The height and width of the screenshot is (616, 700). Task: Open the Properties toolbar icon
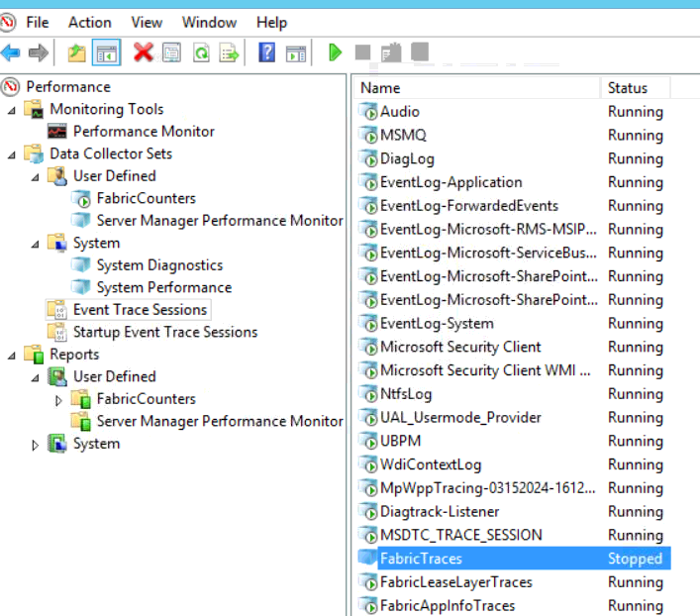(172, 52)
